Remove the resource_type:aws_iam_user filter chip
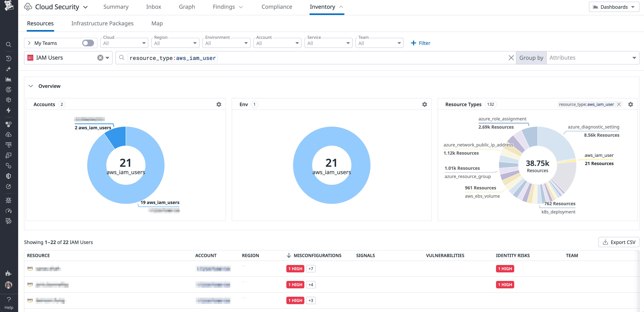This screenshot has height=312, width=644. (619, 104)
